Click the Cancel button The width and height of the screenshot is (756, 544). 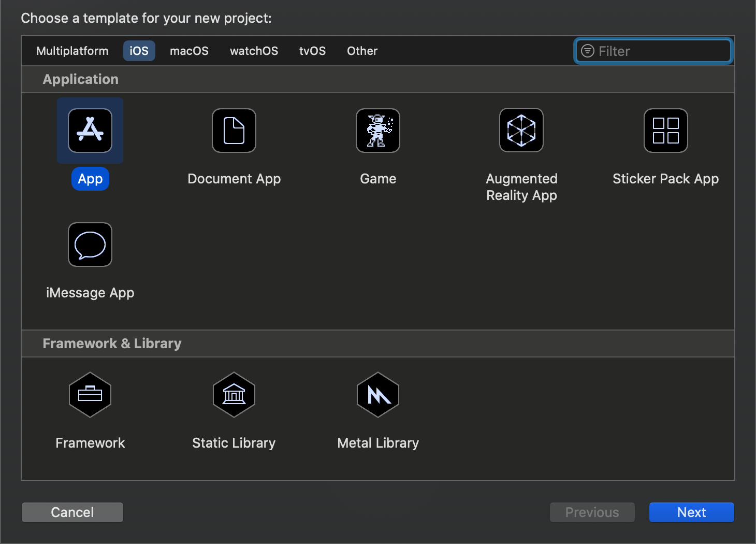pos(72,512)
